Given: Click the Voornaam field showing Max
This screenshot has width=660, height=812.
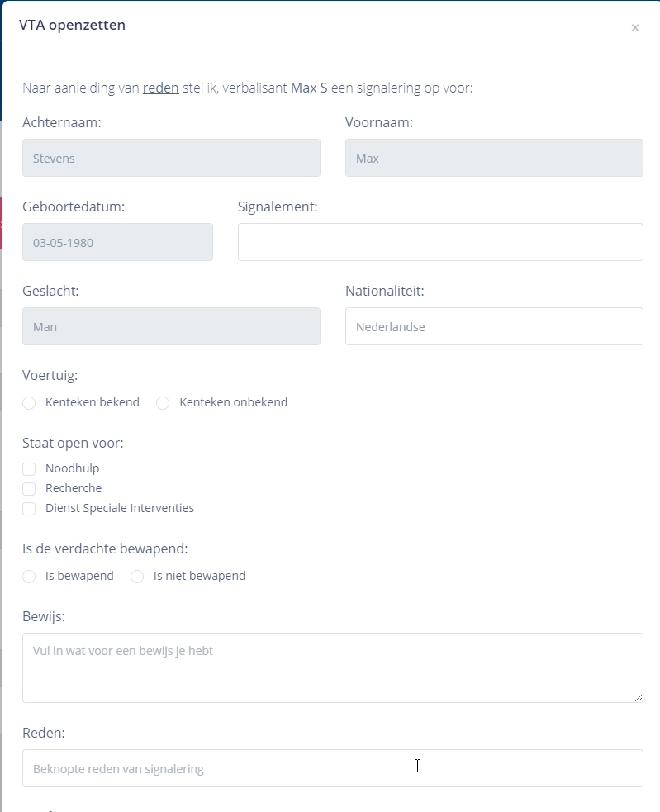Looking at the screenshot, I should [x=494, y=158].
